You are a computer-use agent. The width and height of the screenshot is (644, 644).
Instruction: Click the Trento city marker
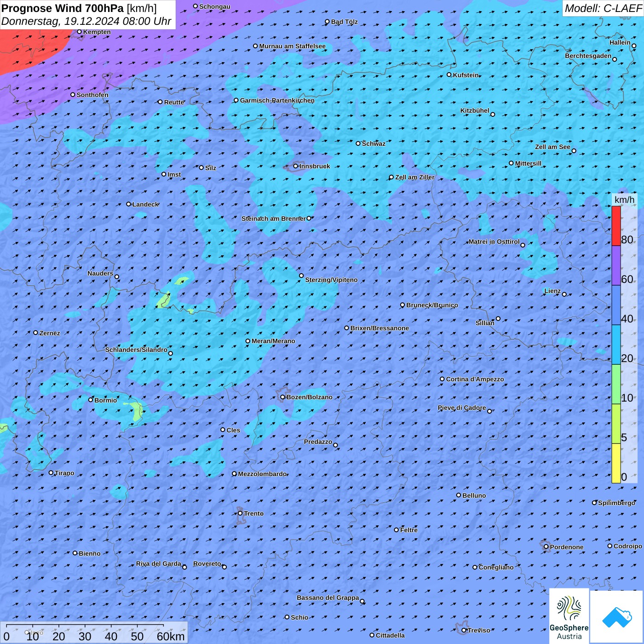point(240,513)
